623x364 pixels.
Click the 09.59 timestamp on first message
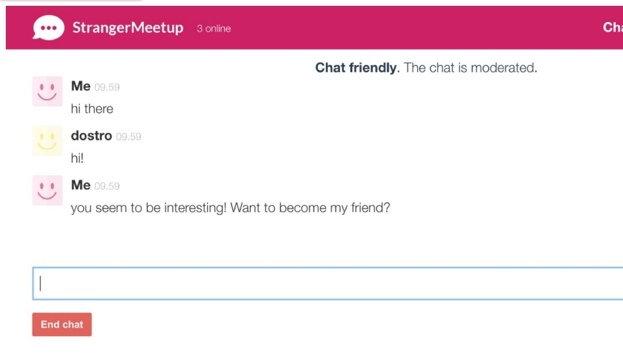107,87
